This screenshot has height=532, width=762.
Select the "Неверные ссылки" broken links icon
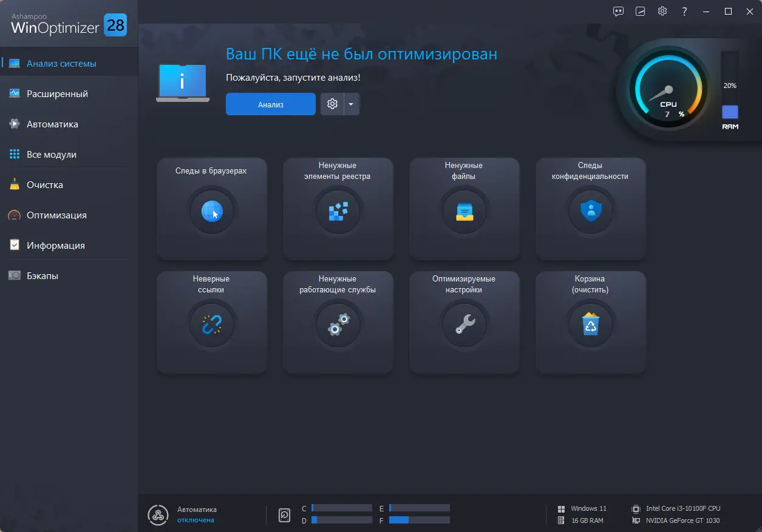click(x=211, y=325)
